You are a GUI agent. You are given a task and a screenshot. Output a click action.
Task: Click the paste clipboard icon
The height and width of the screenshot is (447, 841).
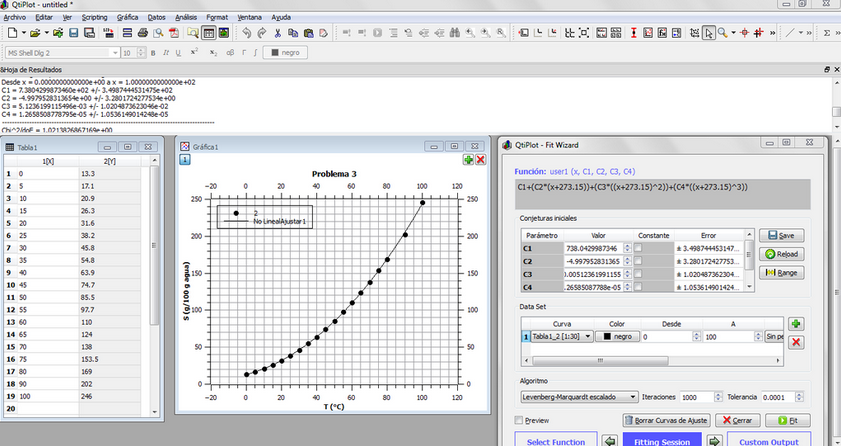coord(308,33)
